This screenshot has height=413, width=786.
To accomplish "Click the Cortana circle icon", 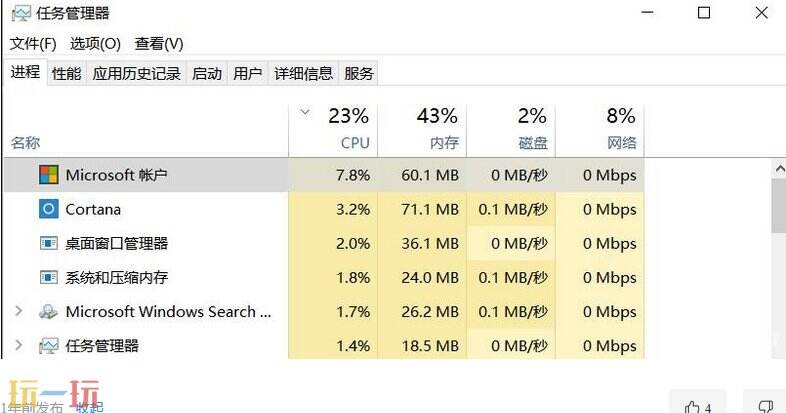I will 48,209.
